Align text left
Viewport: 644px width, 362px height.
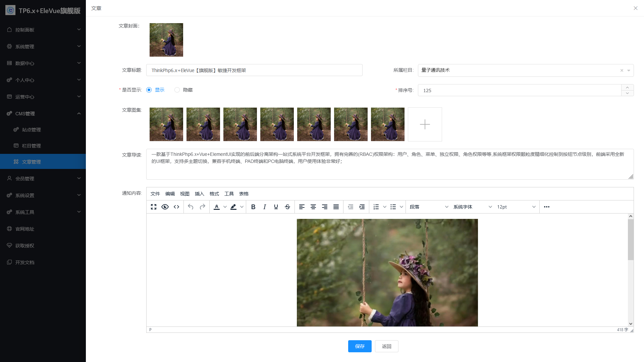pos(302,207)
